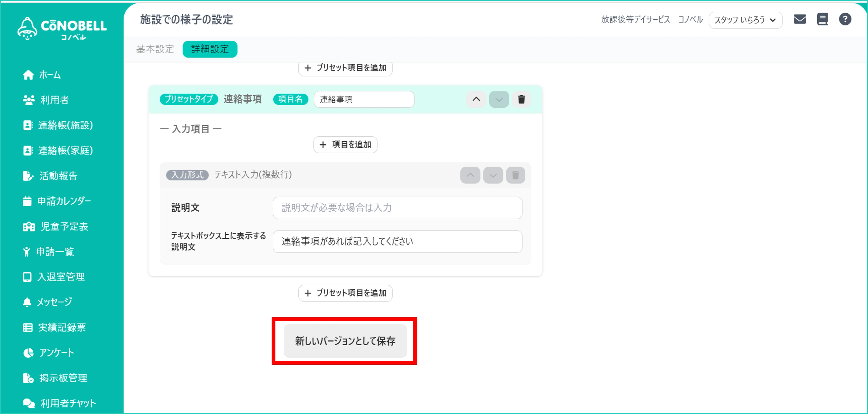Click the 項目を追加 button
The image size is (868, 414).
pos(345,145)
